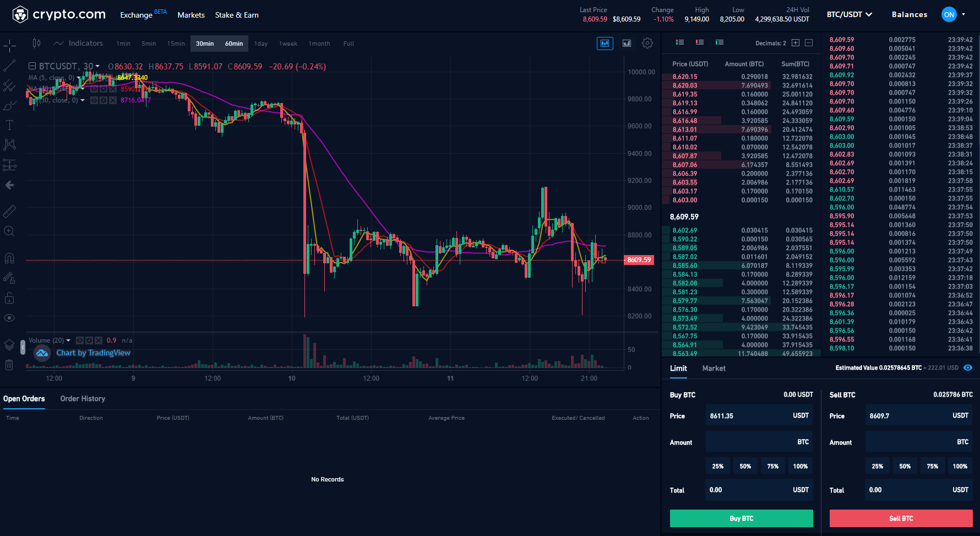Image resolution: width=980 pixels, height=536 pixels.
Task: Switch to TradingView candlestick chart view
Action: [605, 43]
